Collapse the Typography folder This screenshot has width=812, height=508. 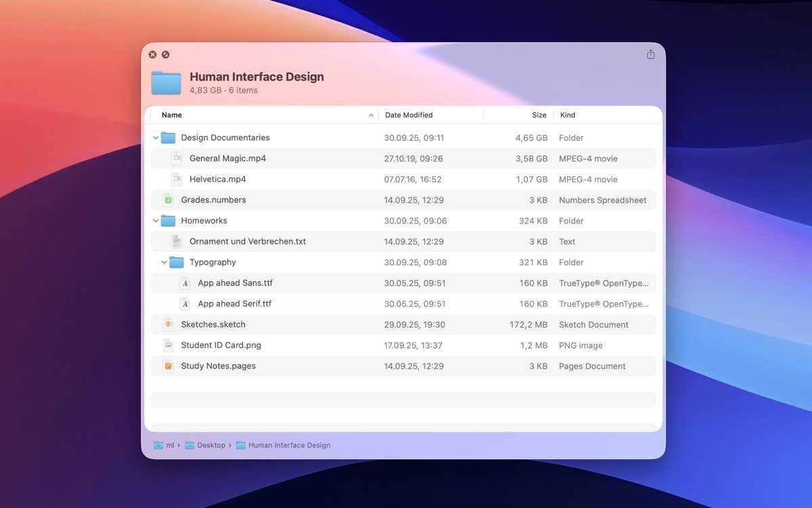point(164,262)
